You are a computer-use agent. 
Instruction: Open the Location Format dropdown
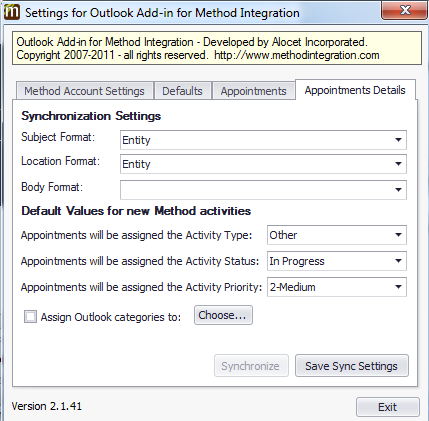(263, 164)
